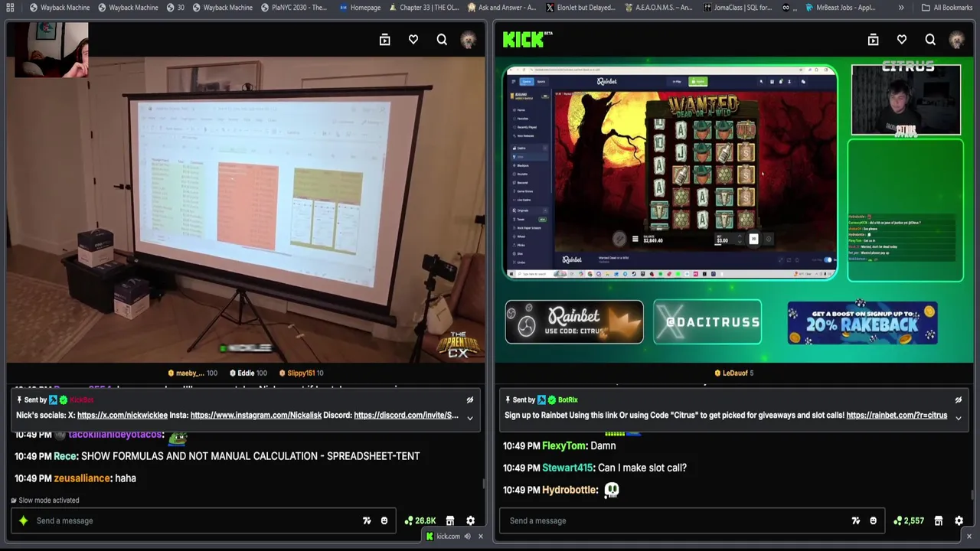Open search icon in left Kick pane
Viewport: 980px width, 551px height.
click(x=442, y=40)
